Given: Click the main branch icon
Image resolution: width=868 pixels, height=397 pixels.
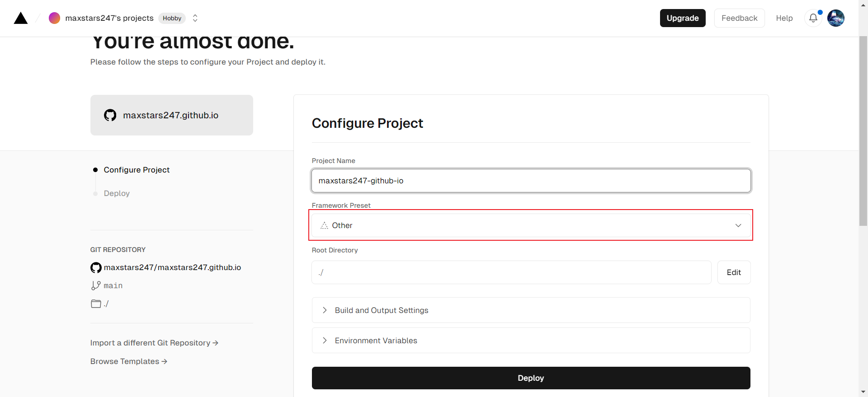Looking at the screenshot, I should coord(96,285).
